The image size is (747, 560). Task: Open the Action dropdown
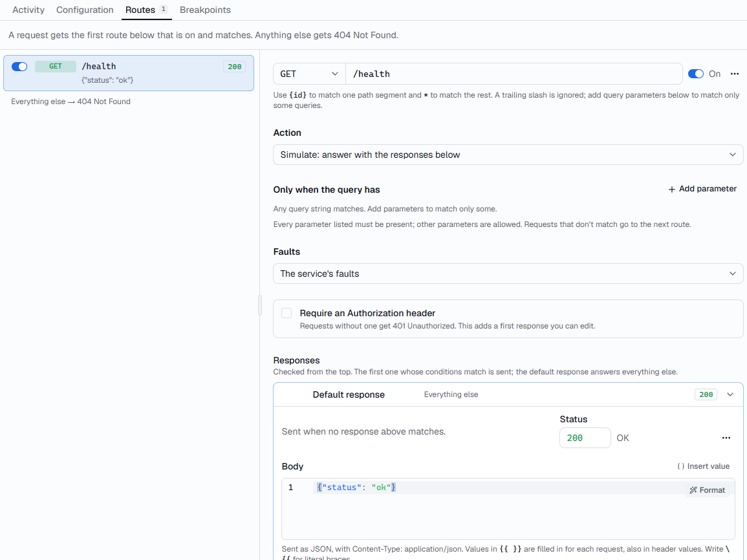508,155
